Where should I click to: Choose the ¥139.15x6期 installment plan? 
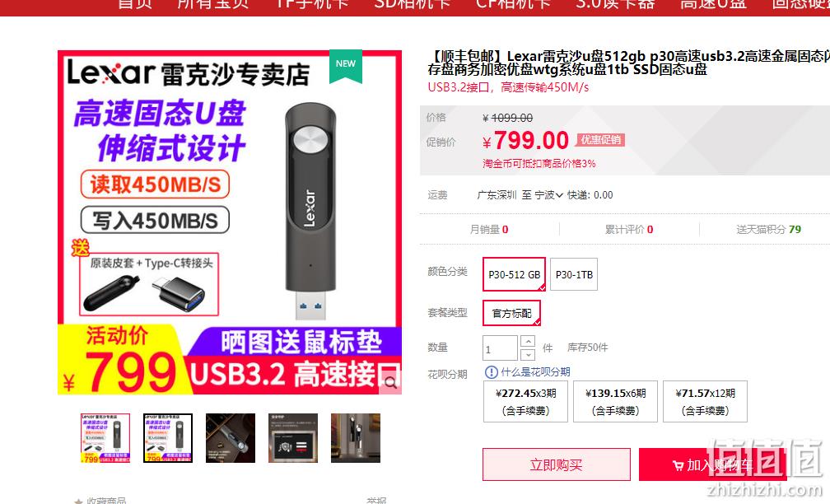(616, 401)
